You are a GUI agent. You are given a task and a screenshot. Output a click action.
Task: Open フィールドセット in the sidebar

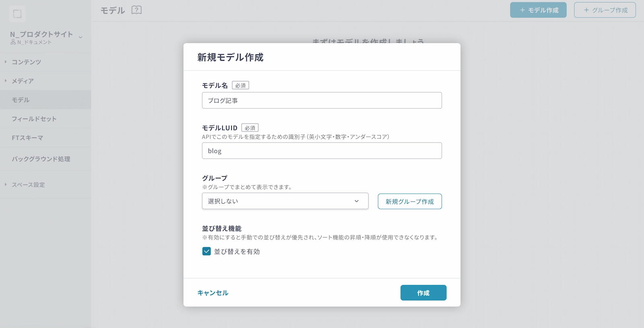34,119
